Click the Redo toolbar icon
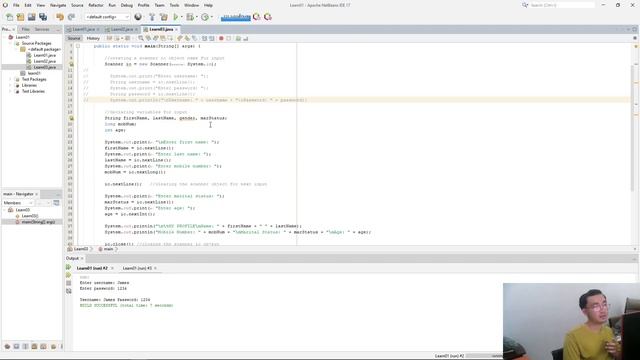640x360 pixels. (x=71, y=17)
